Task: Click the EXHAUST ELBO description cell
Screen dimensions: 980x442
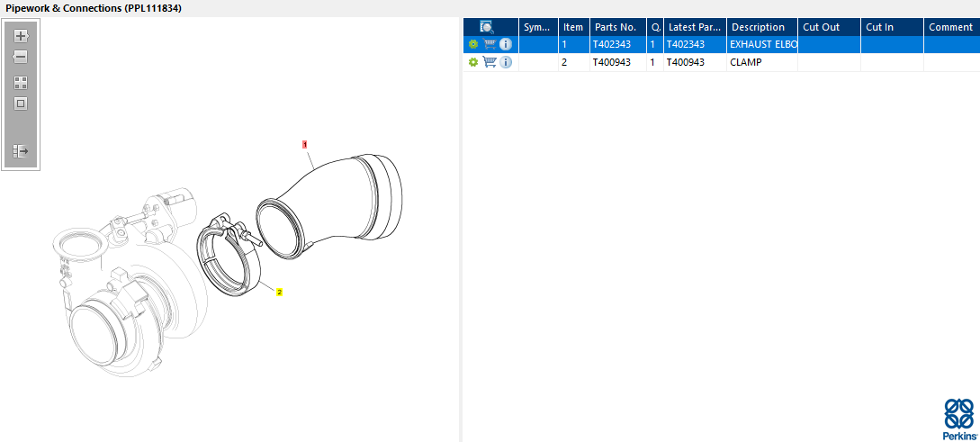Action: coord(762,44)
